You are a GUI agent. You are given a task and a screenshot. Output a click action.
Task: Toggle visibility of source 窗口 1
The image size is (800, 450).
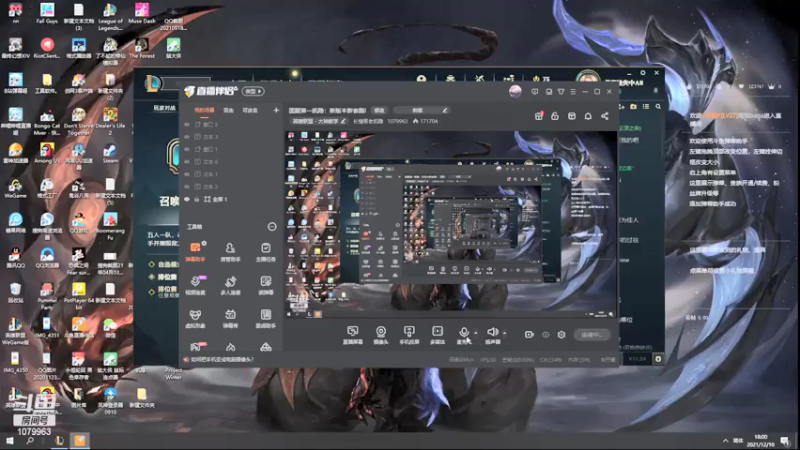pos(187,149)
